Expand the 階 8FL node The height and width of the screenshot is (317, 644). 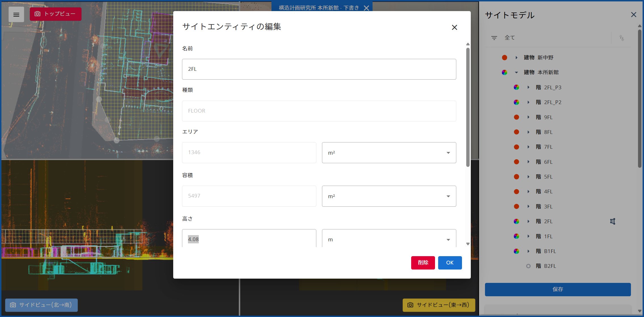pos(528,132)
